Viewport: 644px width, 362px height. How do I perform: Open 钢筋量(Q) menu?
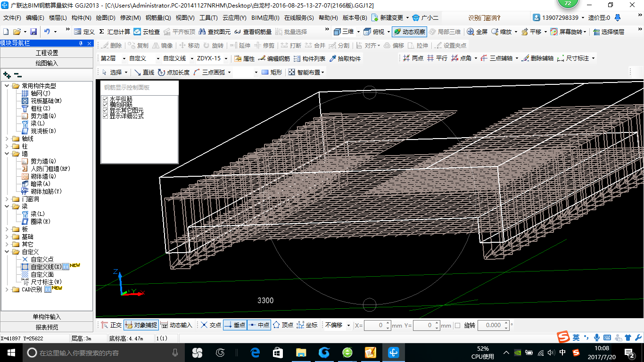158,18
